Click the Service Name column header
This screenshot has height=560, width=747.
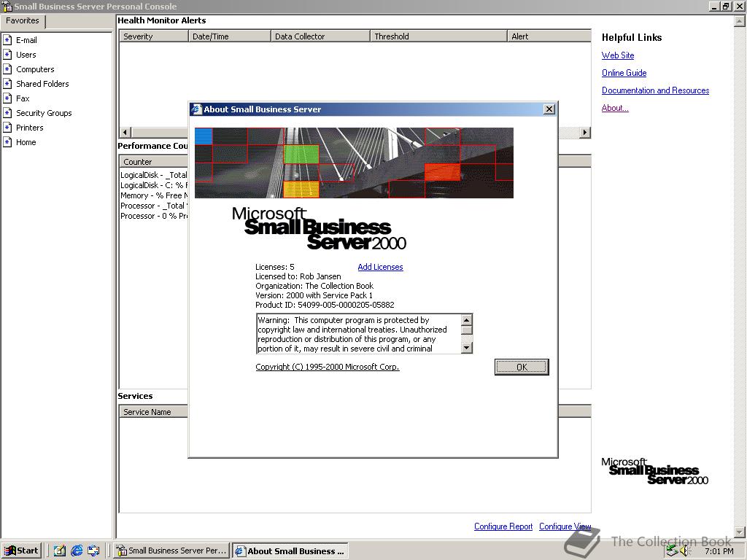click(x=153, y=412)
